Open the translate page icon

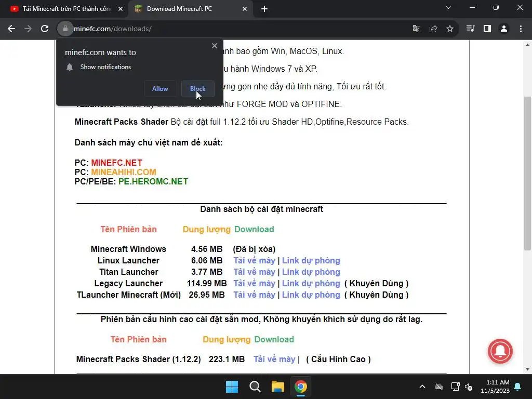click(416, 29)
